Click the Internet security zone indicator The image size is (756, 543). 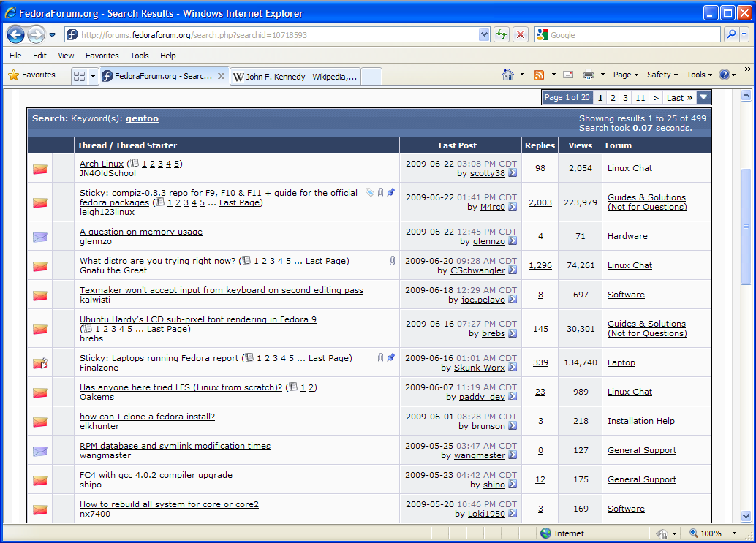click(562, 533)
